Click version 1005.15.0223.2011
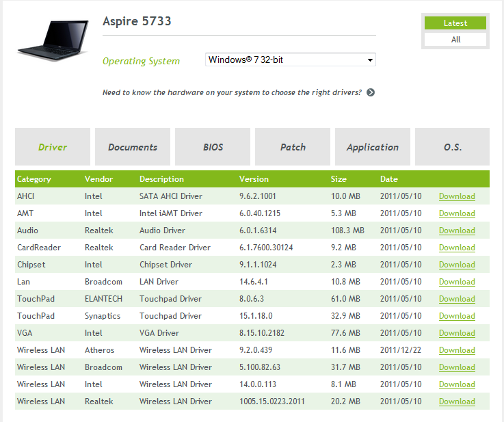Viewport: 504px width, 422px height. pyautogui.click(x=272, y=401)
